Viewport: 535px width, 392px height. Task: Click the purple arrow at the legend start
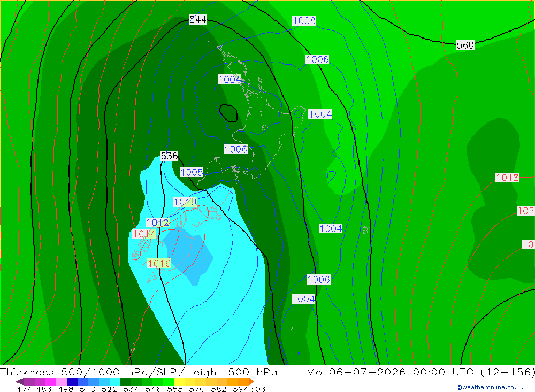tap(19, 381)
